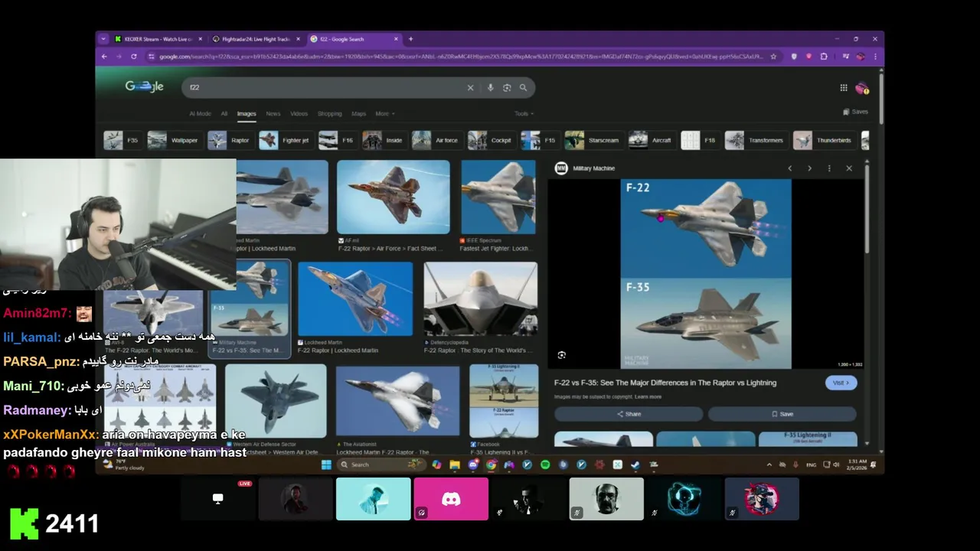The width and height of the screenshot is (980, 551).
Task: Open Google Lens search by image
Action: click(507, 87)
